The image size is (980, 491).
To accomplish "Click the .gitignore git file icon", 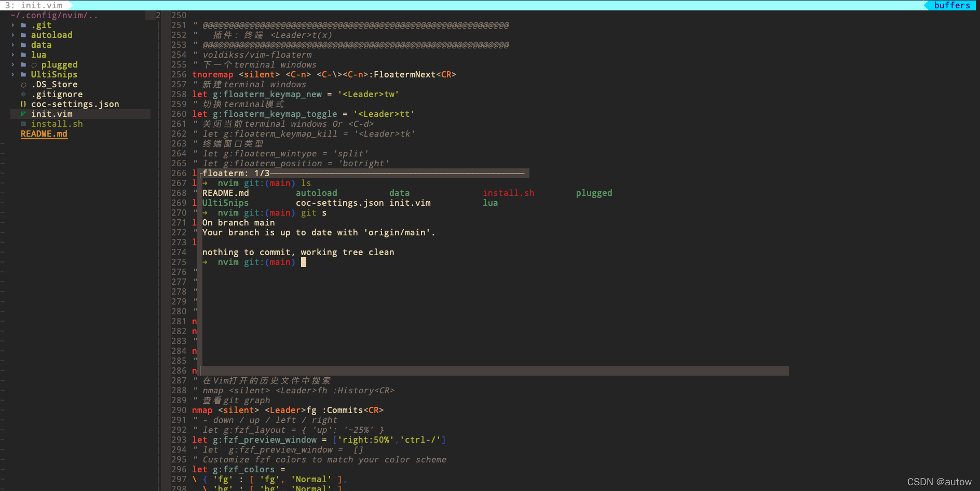I will click(x=23, y=95).
